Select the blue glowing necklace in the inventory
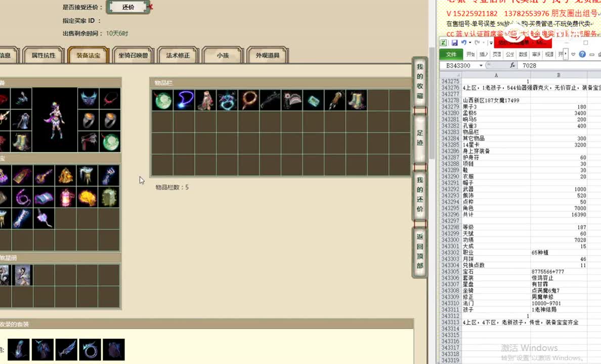 click(x=184, y=101)
